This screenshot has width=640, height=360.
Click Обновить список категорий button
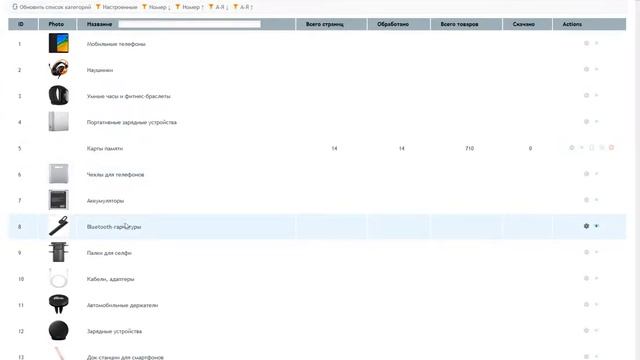(x=51, y=7)
